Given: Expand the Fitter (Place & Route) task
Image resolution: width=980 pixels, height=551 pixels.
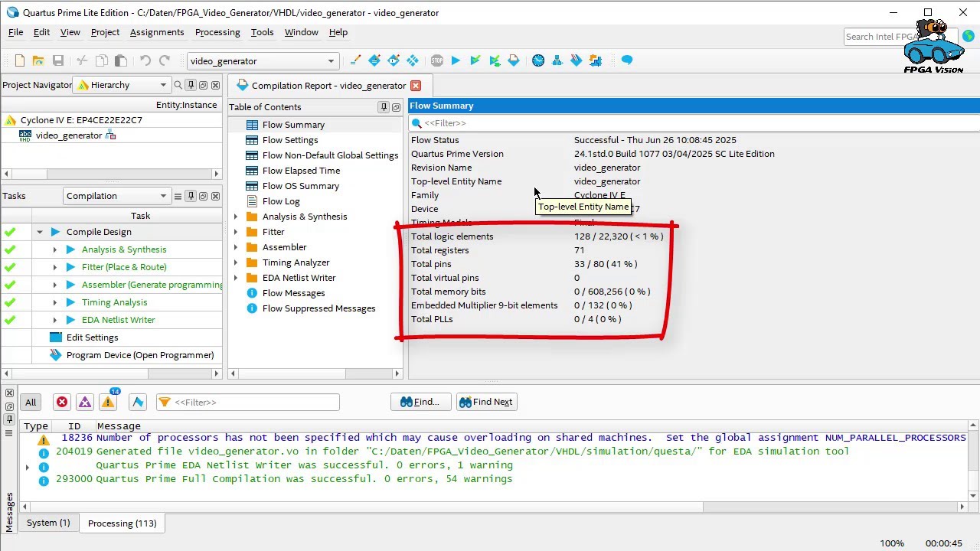Looking at the screenshot, I should (54, 267).
